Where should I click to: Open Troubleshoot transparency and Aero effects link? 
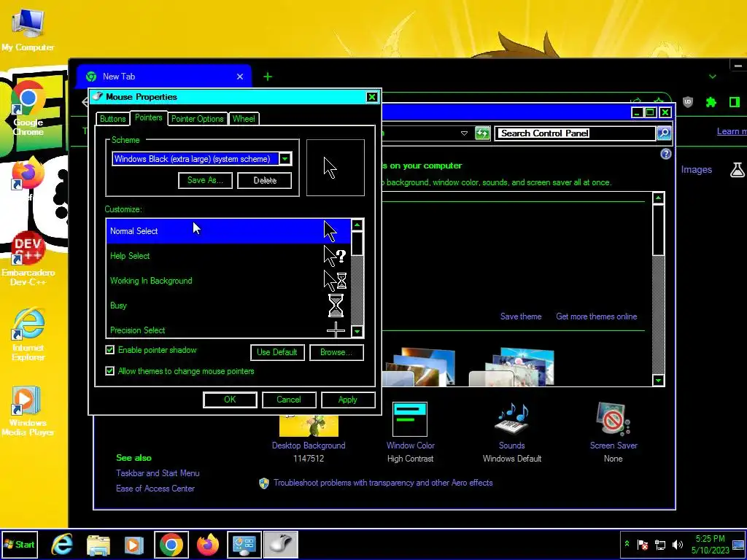[x=383, y=483]
